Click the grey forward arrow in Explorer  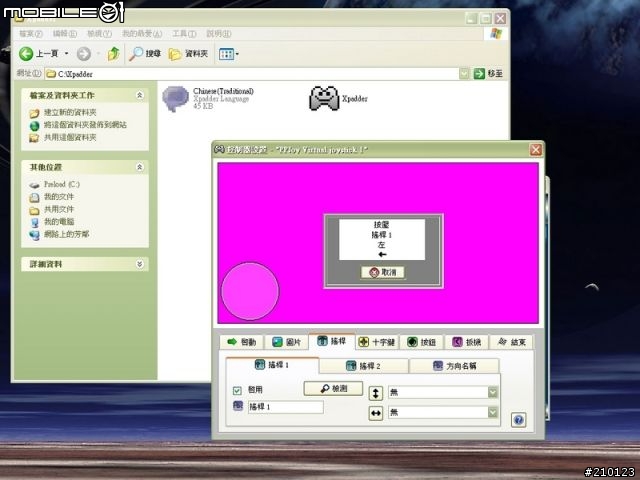pos(84,53)
